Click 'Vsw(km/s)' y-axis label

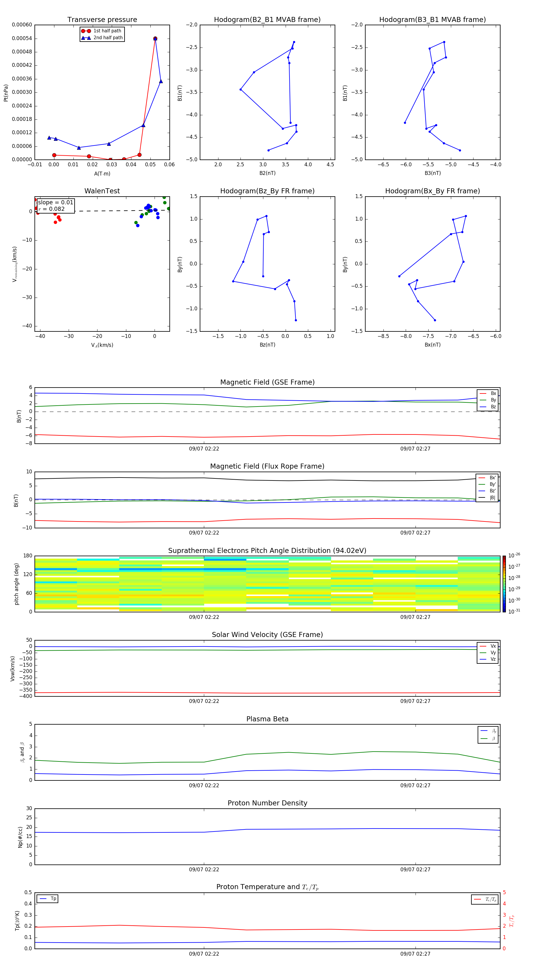pyautogui.click(x=12, y=668)
